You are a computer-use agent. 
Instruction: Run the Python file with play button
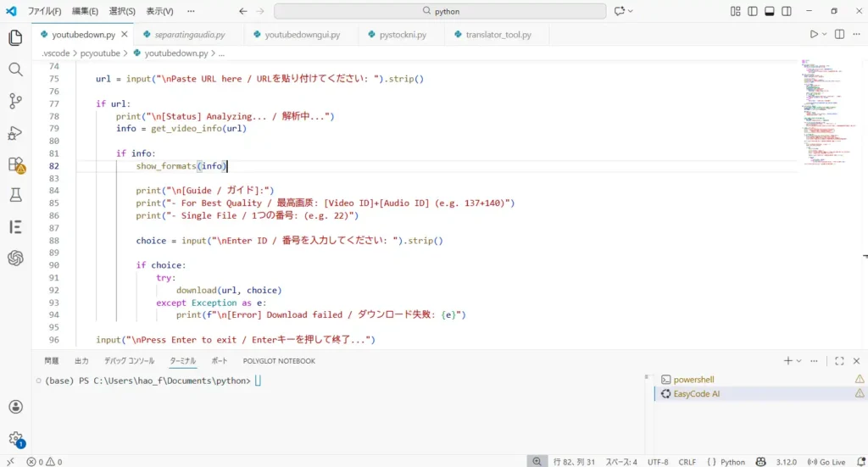point(814,34)
